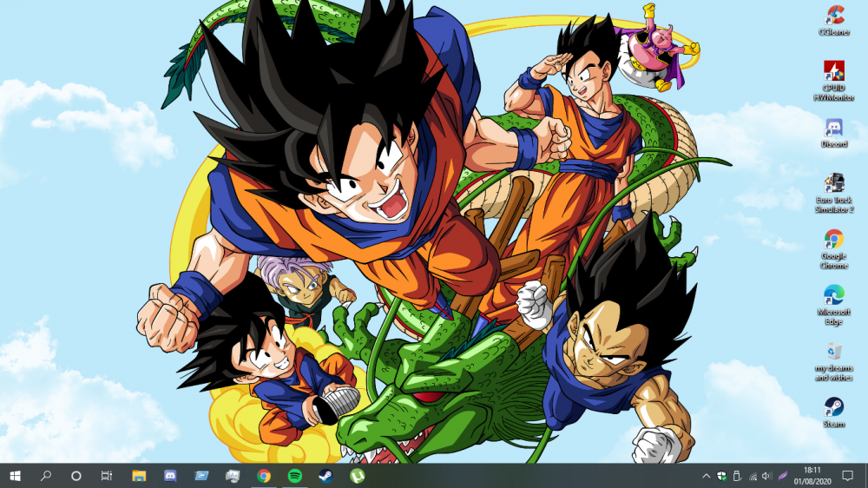The width and height of the screenshot is (868, 488).
Task: Open the blue window app on taskbar
Action: pos(201,476)
